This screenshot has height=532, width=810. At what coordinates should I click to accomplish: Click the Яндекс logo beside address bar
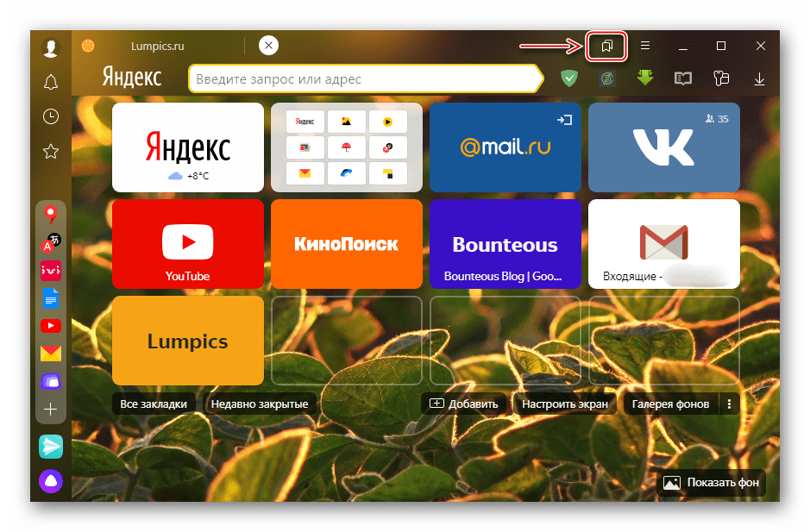[x=131, y=77]
